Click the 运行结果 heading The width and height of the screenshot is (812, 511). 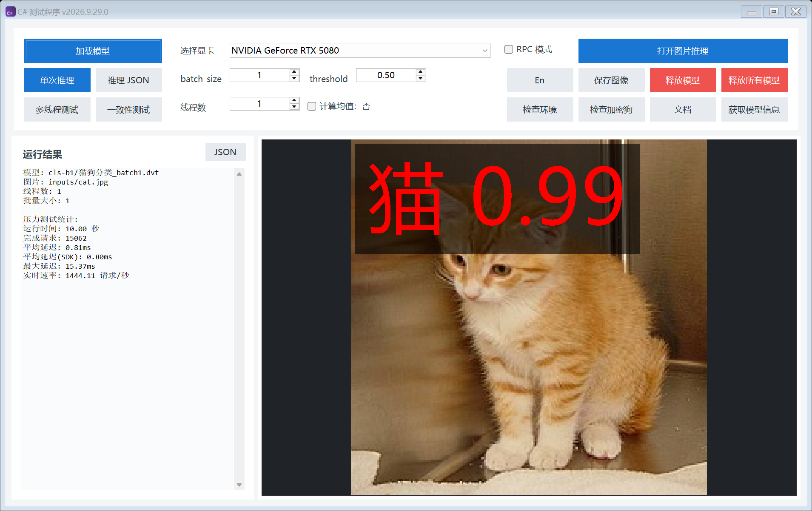(43, 154)
